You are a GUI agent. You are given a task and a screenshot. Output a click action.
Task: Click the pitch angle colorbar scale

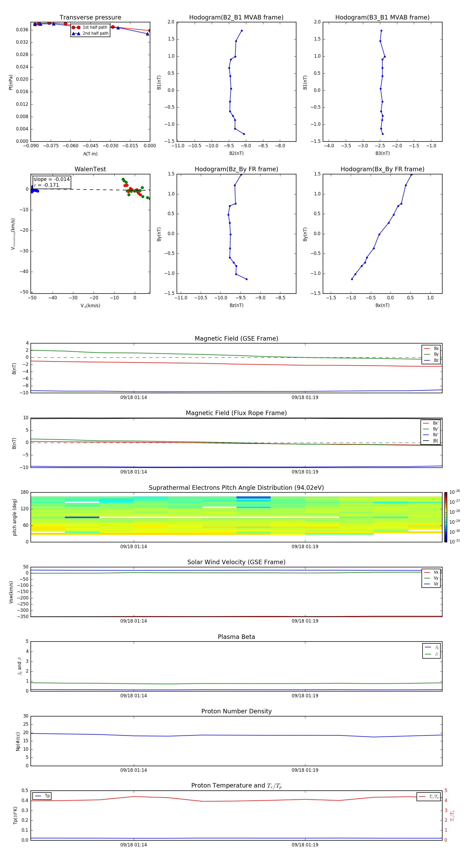click(446, 517)
